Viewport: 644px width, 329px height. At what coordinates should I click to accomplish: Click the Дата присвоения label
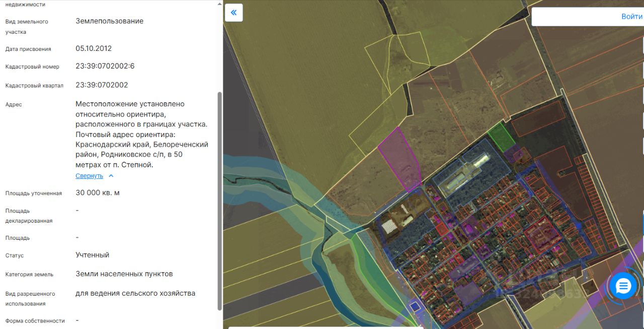pos(28,49)
